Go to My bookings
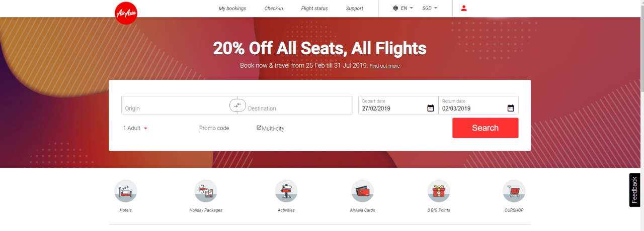644x231 pixels. coord(232,9)
